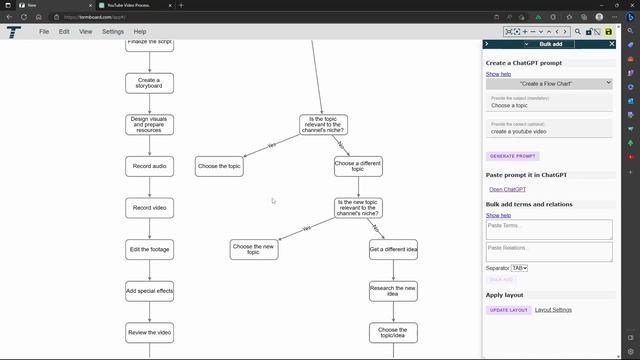Click the browser favorites star icon

click(x=569, y=17)
